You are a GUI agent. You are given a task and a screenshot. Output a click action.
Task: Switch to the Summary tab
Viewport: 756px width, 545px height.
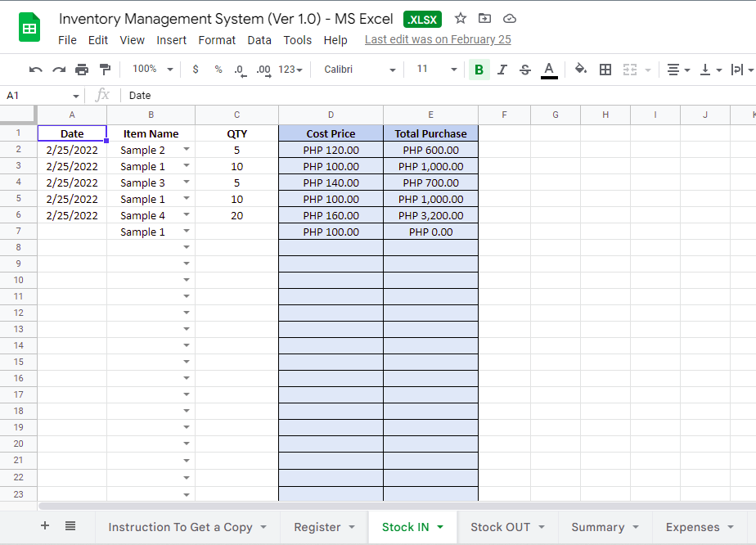pyautogui.click(x=605, y=527)
